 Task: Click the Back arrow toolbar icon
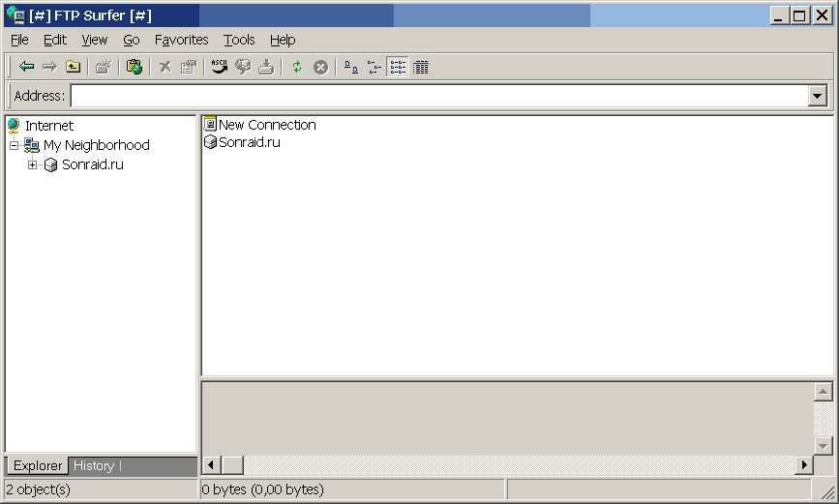tap(26, 67)
